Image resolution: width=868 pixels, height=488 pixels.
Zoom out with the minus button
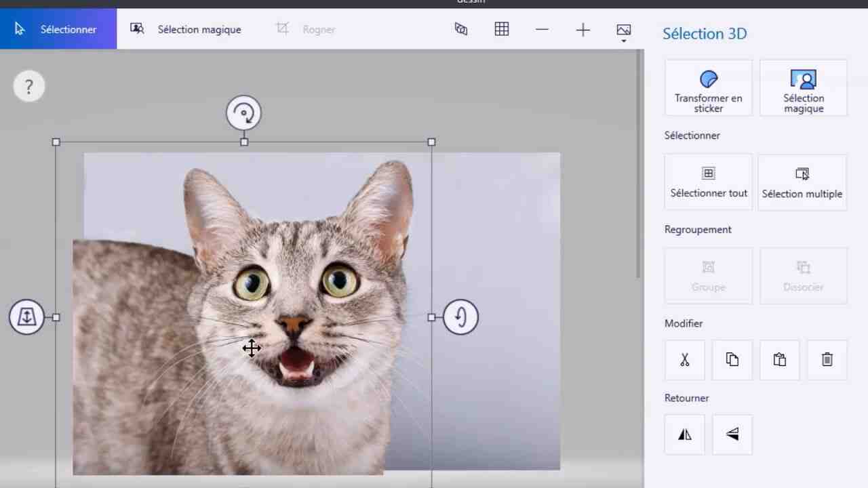coord(542,29)
